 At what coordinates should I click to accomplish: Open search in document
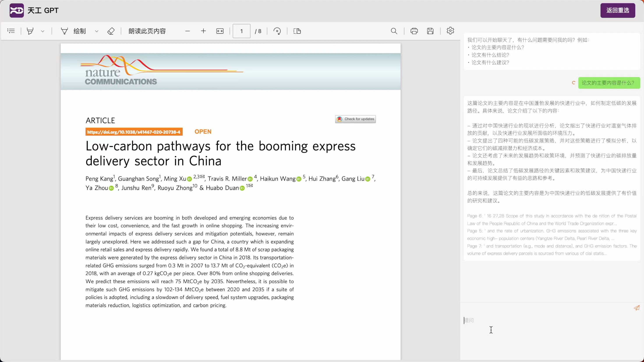(394, 31)
